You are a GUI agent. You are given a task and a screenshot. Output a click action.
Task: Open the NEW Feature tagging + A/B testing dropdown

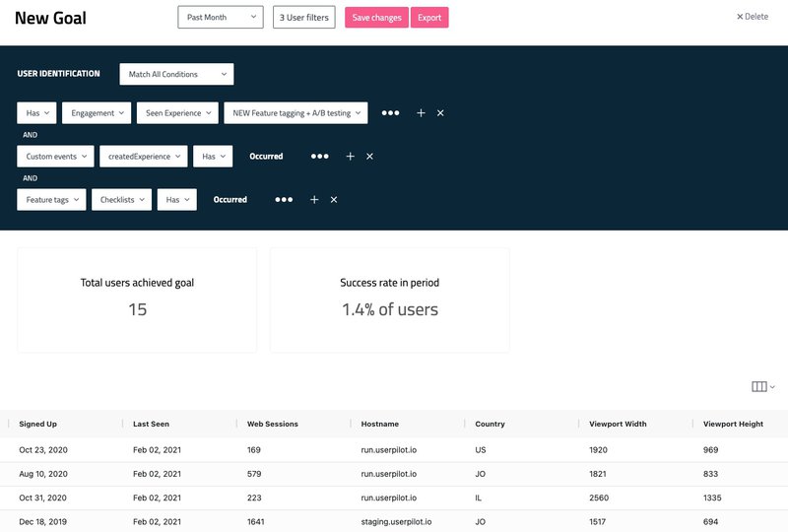tap(296, 113)
